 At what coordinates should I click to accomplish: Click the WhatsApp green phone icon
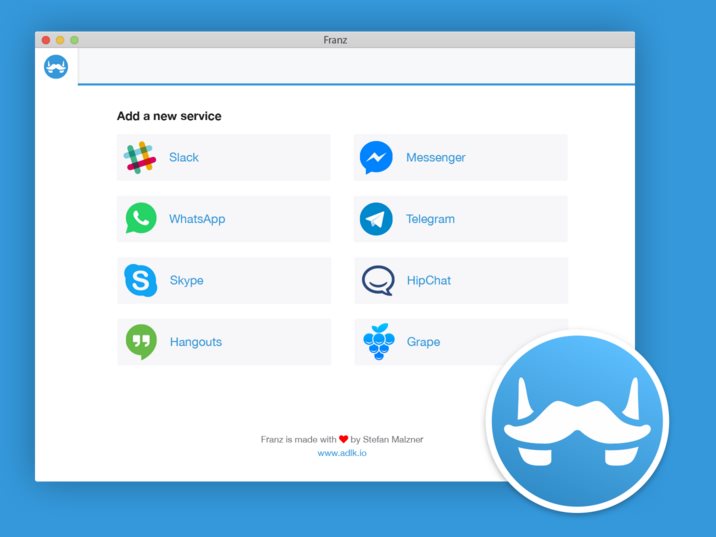(141, 218)
